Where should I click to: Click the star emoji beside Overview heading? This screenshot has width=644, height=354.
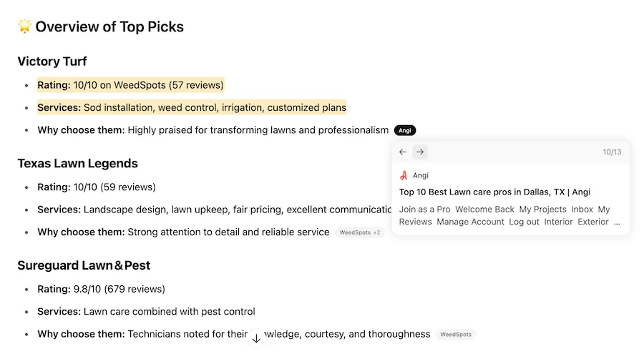(x=24, y=27)
